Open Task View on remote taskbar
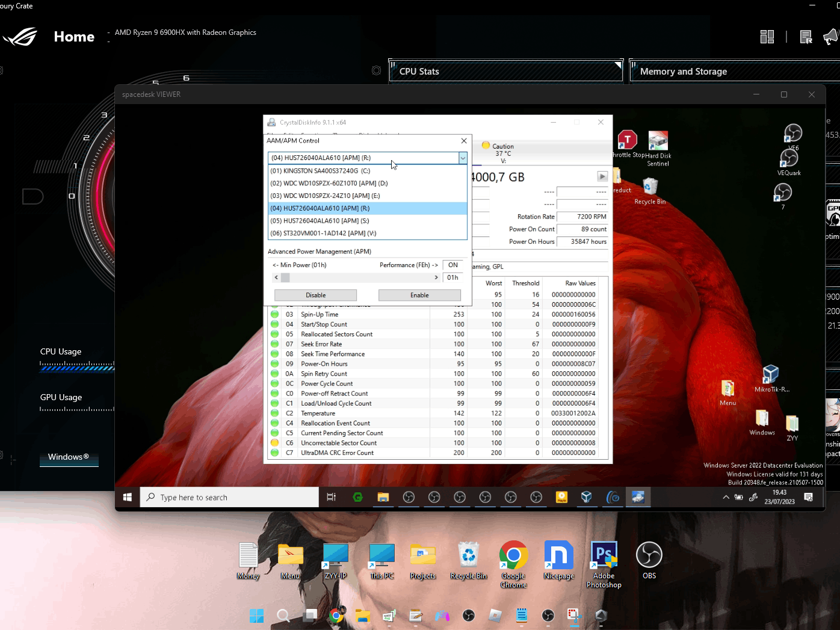 point(331,497)
